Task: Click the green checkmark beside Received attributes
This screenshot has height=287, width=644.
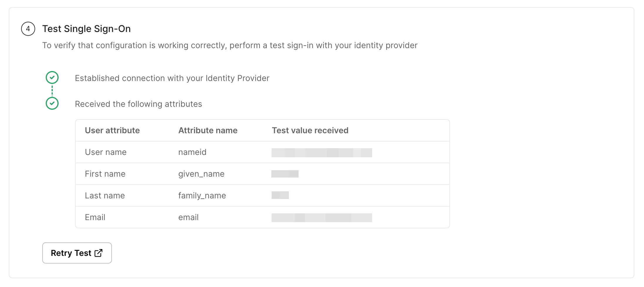Action: [x=52, y=104]
